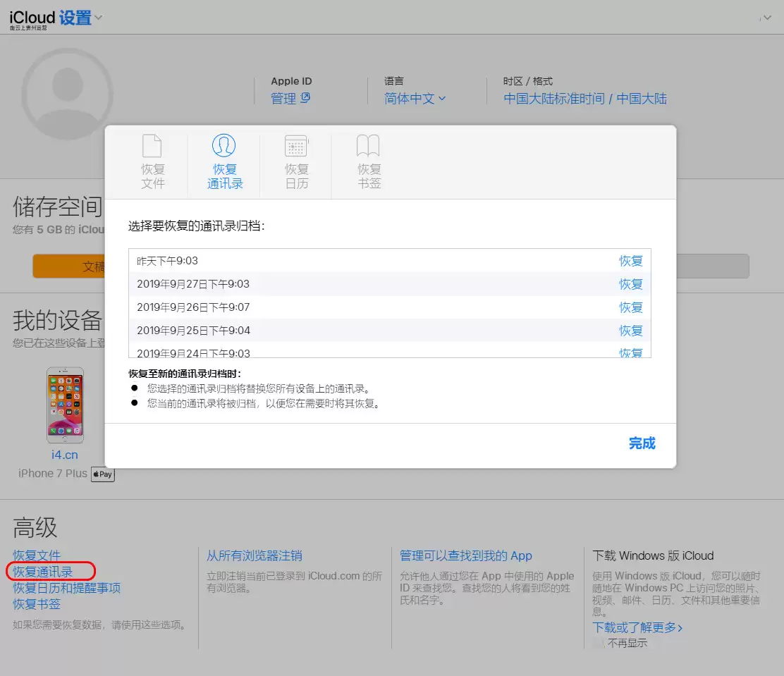
Task: Restore the 2019年9月27日 archive
Action: (630, 284)
